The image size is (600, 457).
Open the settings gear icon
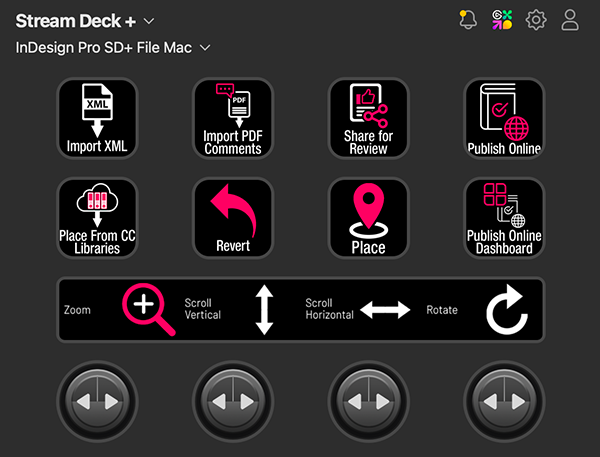click(x=536, y=20)
